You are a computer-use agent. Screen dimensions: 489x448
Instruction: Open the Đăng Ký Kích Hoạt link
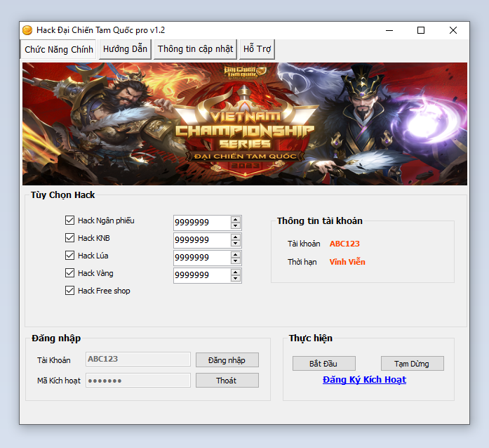pyautogui.click(x=364, y=380)
